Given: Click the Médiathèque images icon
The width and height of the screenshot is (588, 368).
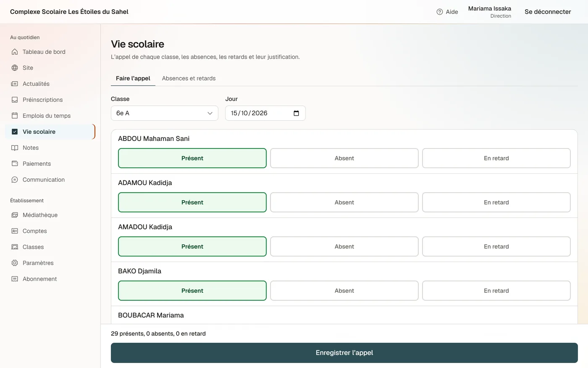Looking at the screenshot, I should (x=15, y=215).
